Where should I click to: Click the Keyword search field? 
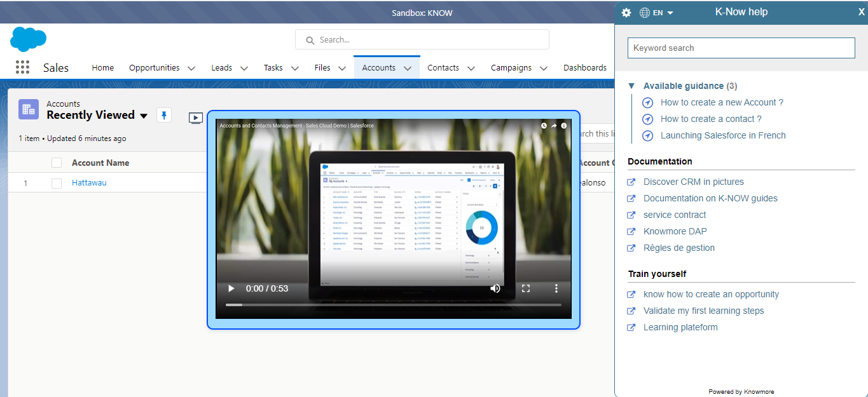(741, 48)
